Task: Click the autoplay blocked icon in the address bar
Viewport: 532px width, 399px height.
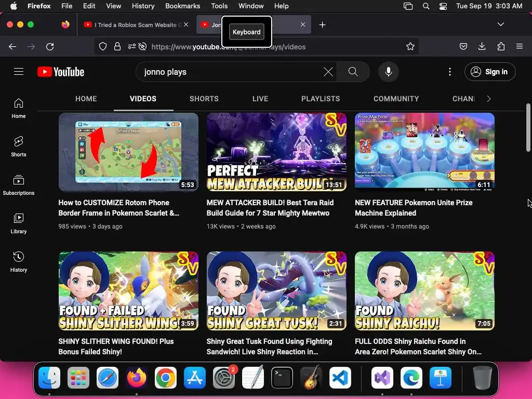Action: pos(142,46)
